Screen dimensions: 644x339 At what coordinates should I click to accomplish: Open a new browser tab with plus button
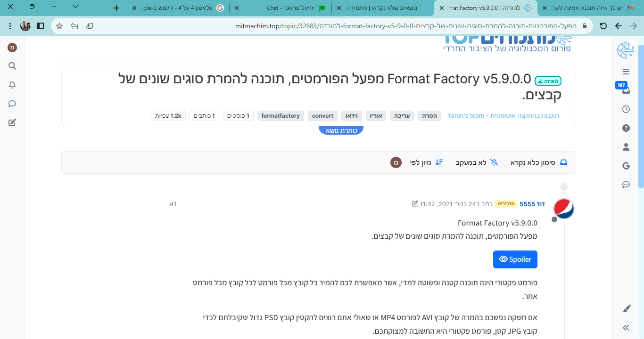117,8
